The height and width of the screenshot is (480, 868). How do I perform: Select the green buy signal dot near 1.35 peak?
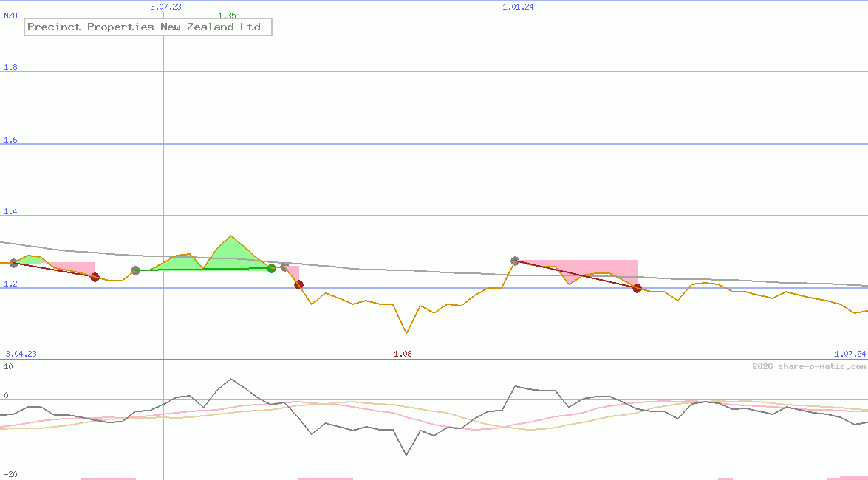click(x=273, y=268)
